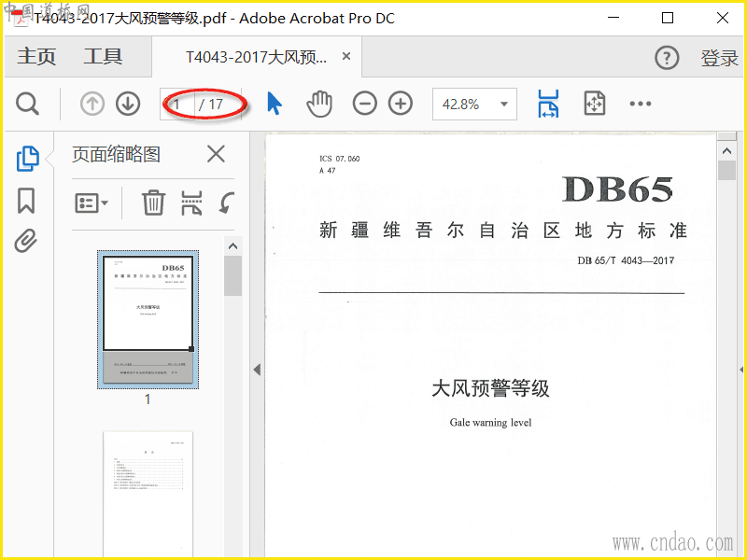This screenshot has width=747, height=560.
Task: Close the page thumbnails panel
Action: pos(216,154)
